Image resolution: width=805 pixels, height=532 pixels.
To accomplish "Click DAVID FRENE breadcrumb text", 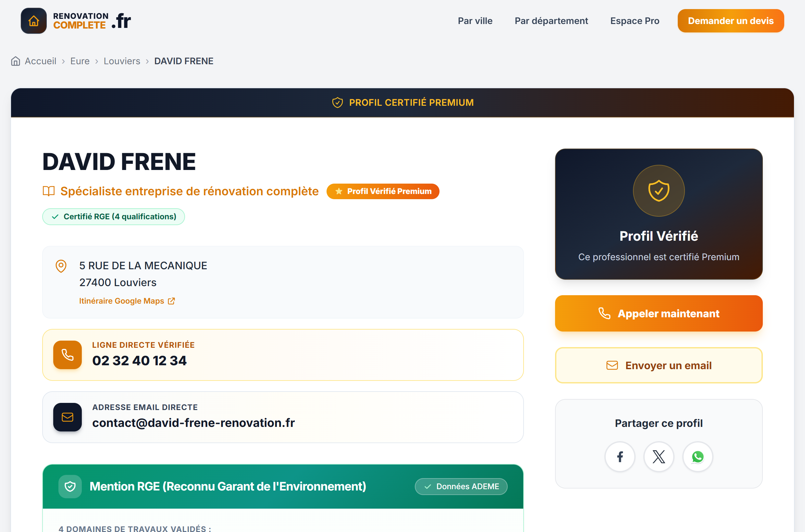I will coord(184,61).
